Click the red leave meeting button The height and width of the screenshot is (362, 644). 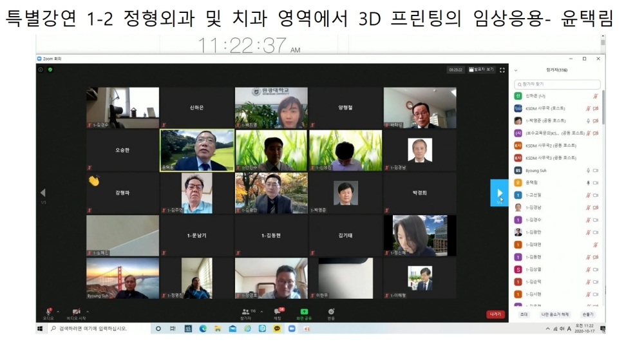tap(495, 314)
